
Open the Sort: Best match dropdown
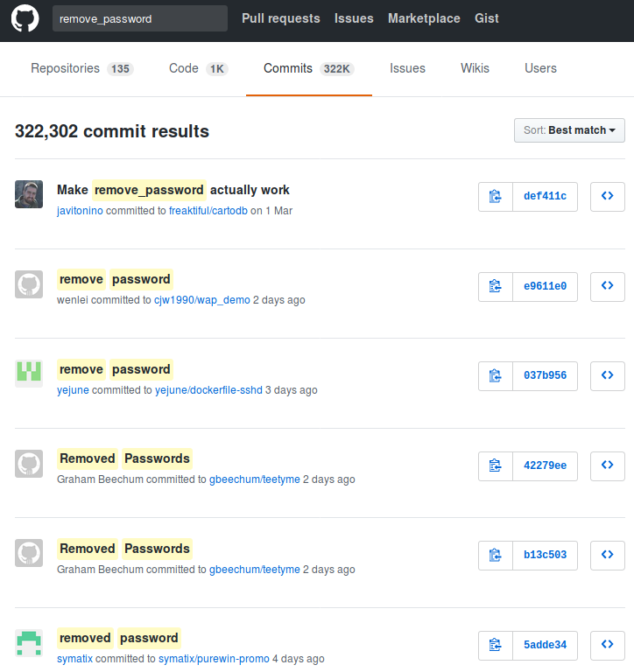click(569, 130)
